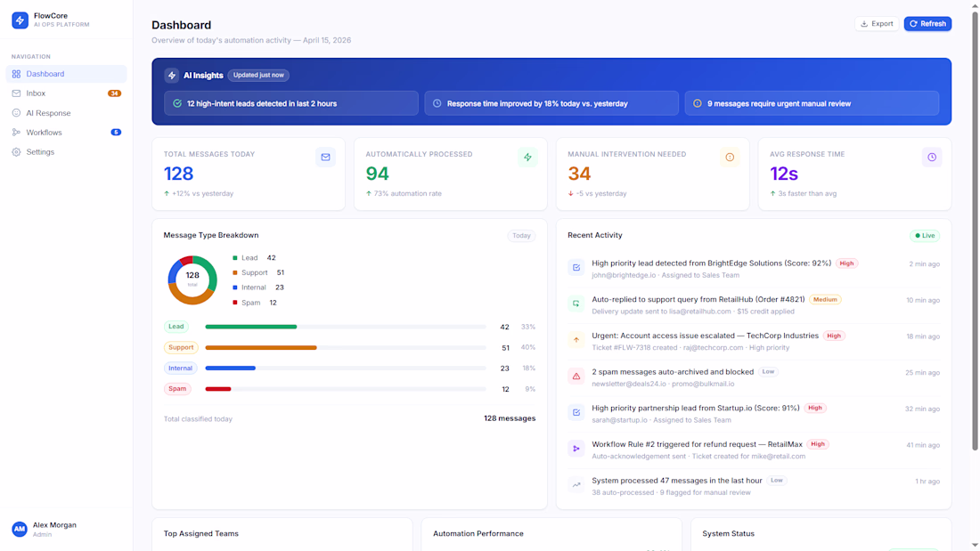Open Dashboard in the navigation sidebar
The height and width of the screenshot is (551, 980).
[x=66, y=74]
